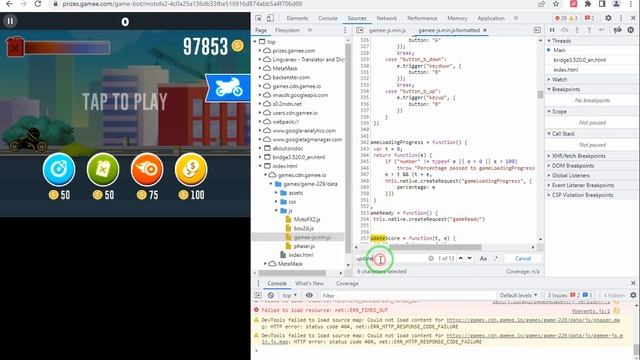Screen dimensions: 640x360
Task: Expand the assets folder
Action: tap(276, 193)
